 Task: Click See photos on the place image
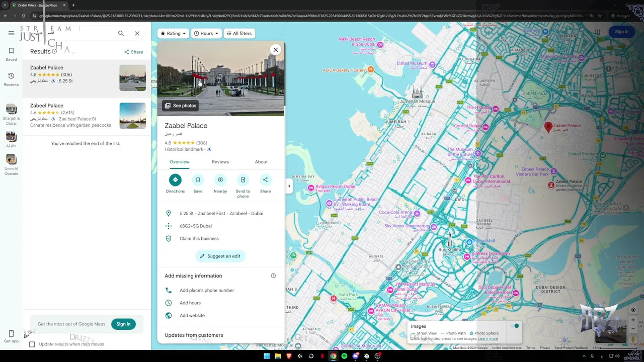[x=180, y=106]
